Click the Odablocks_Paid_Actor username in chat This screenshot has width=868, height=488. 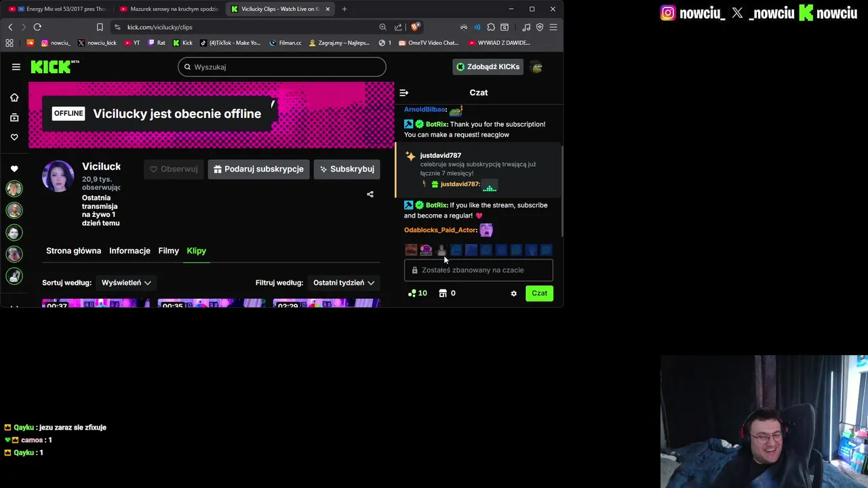pyautogui.click(x=441, y=230)
